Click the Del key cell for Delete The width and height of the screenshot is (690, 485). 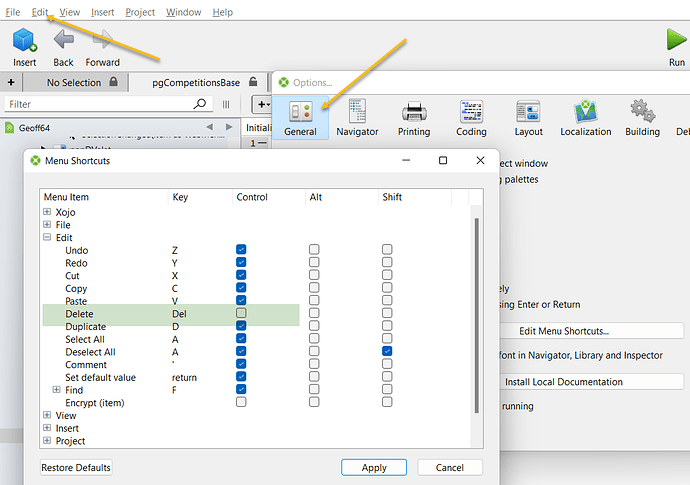pos(180,314)
